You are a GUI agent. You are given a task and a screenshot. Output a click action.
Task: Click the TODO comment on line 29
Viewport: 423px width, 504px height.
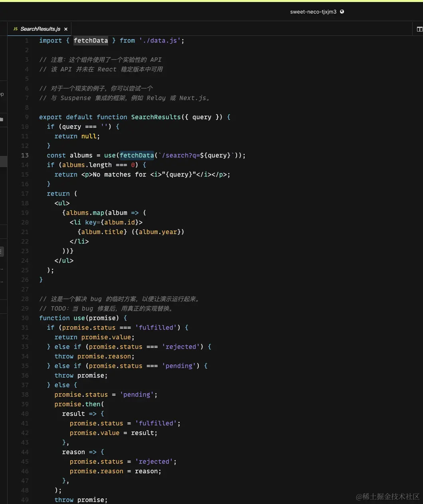(106, 309)
